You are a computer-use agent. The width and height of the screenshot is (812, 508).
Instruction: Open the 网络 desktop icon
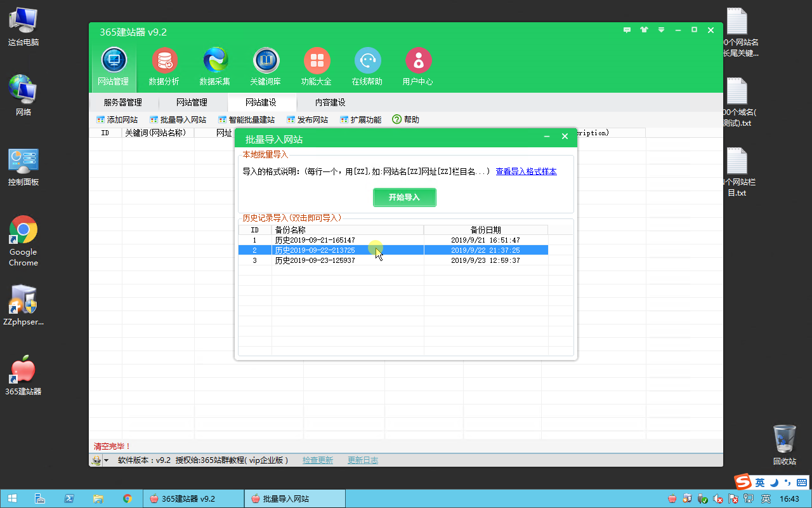[23, 96]
